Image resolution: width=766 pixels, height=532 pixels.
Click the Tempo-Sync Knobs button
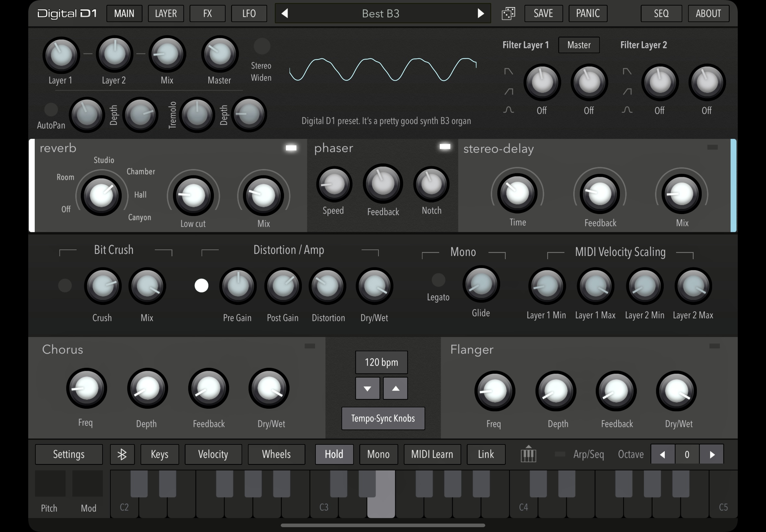383,418
